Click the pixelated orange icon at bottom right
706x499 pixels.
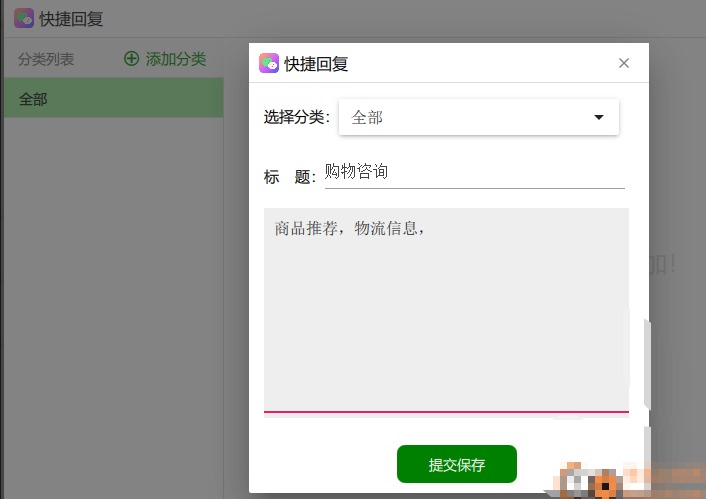click(603, 486)
